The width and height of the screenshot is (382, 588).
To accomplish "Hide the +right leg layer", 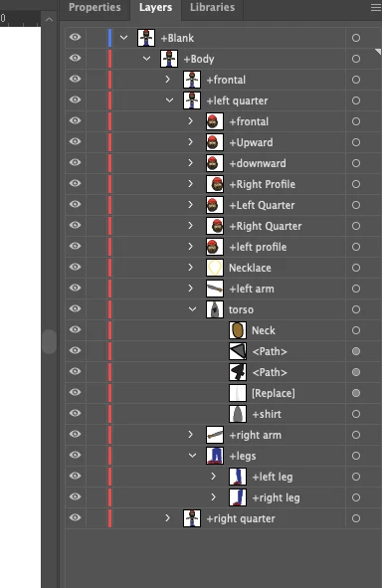I will [76, 497].
